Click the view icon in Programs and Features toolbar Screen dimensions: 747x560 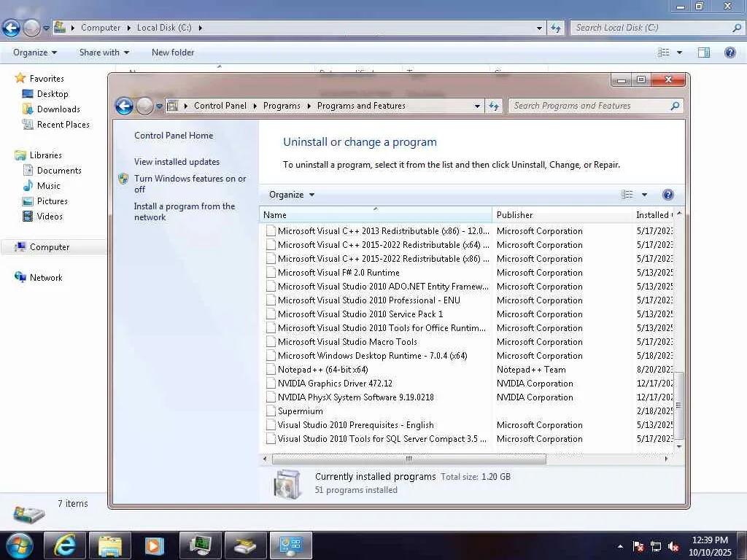627,194
